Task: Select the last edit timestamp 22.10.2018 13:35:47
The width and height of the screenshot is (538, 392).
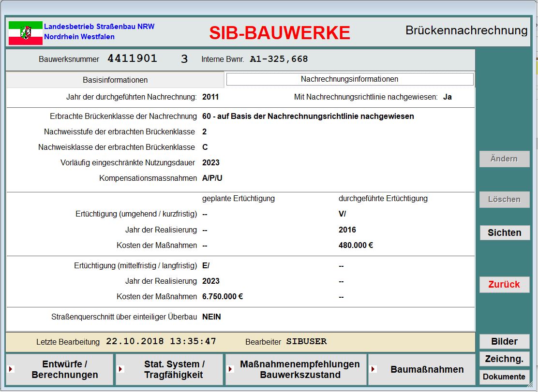Action: (x=161, y=341)
